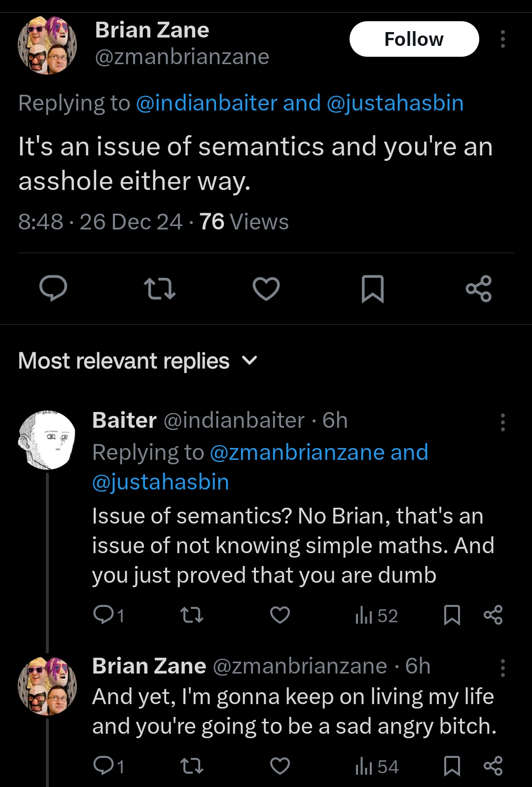Open more options on main tweet
This screenshot has width=532, height=787.
click(x=502, y=39)
